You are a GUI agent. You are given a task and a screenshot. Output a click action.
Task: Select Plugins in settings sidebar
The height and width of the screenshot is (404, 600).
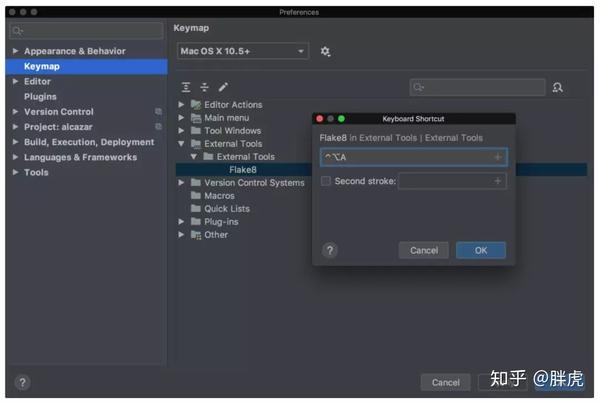40,96
